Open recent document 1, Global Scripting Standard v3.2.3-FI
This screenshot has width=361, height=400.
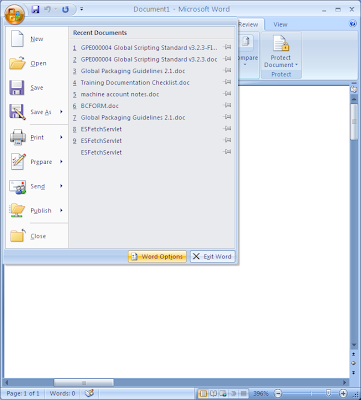[x=145, y=48]
